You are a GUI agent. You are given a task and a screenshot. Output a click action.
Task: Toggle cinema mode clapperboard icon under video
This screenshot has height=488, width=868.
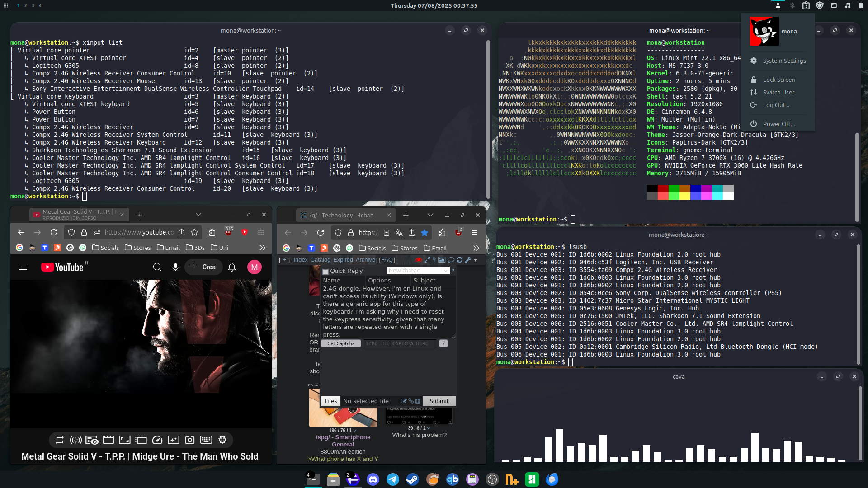click(108, 440)
